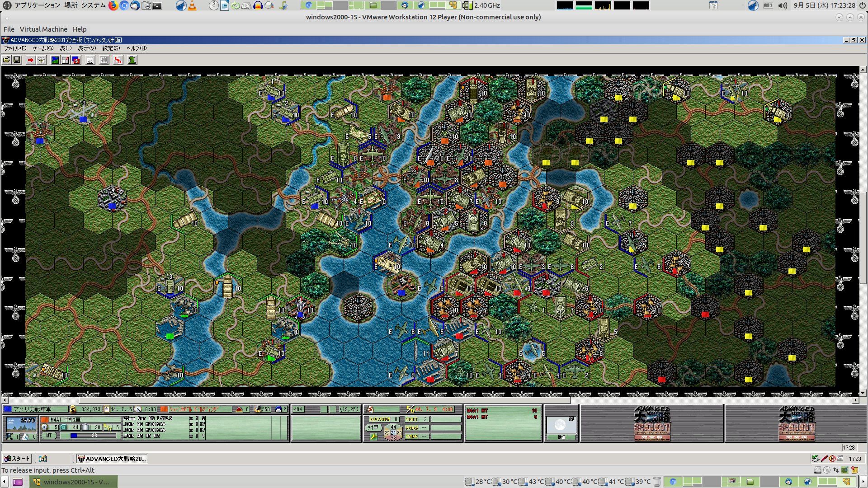
Task: Click the SIGHT value field
Action: click(425, 419)
